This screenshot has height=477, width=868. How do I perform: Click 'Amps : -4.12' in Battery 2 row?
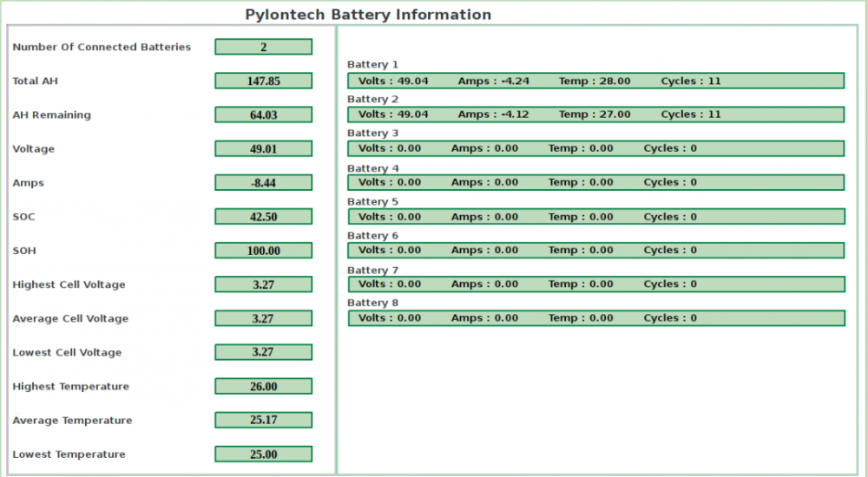tap(493, 114)
